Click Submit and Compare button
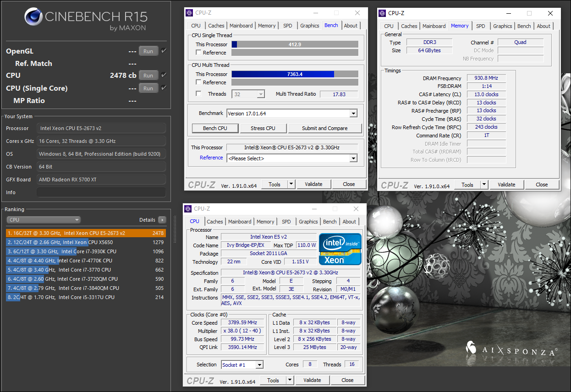The width and height of the screenshot is (571, 392). [325, 128]
